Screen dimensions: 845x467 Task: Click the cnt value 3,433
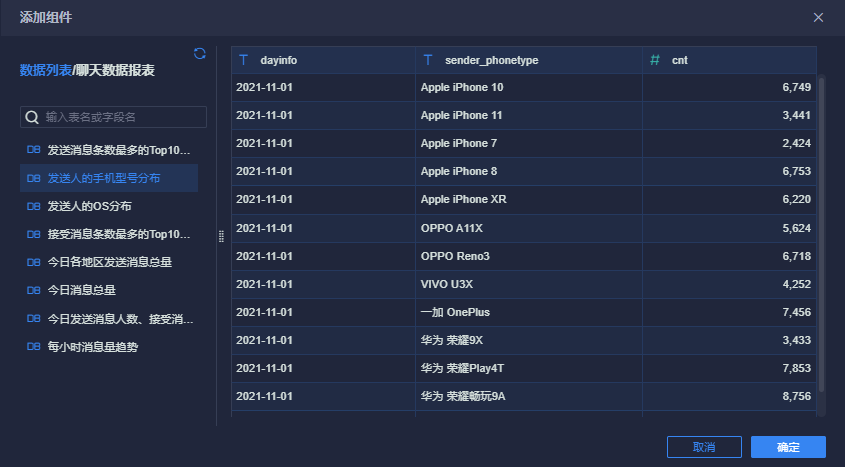tap(796, 340)
